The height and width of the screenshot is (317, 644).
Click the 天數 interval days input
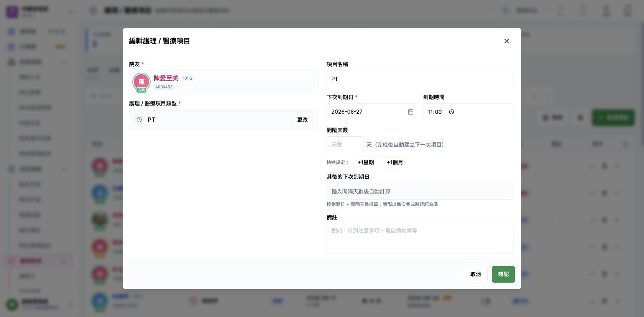coord(345,145)
